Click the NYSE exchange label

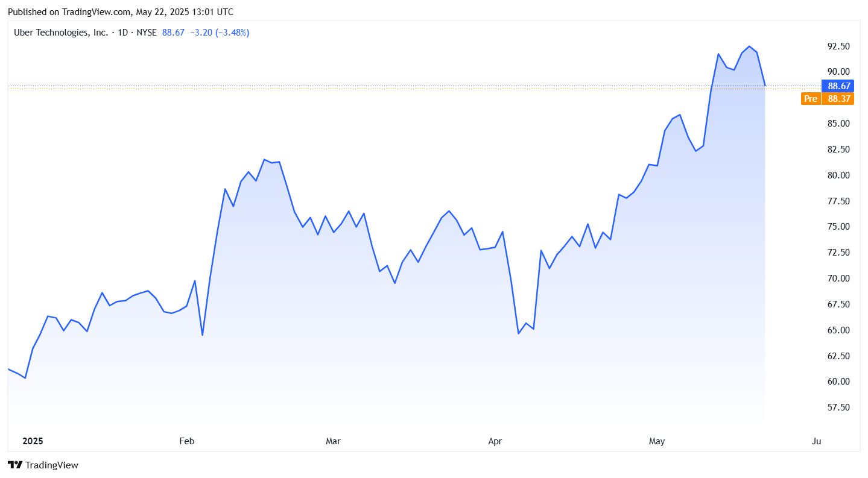tap(147, 33)
